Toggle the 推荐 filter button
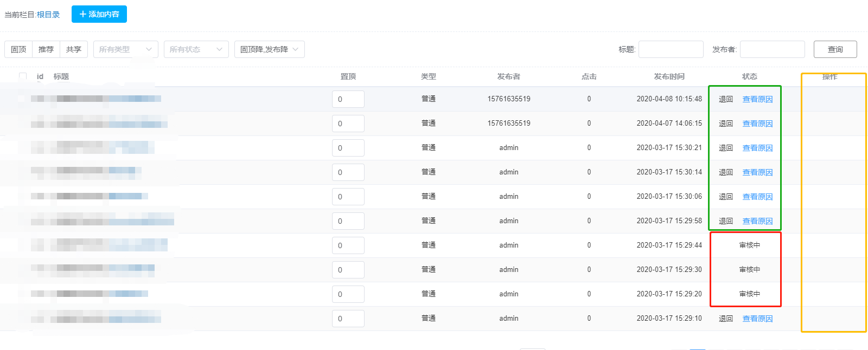 click(46, 49)
